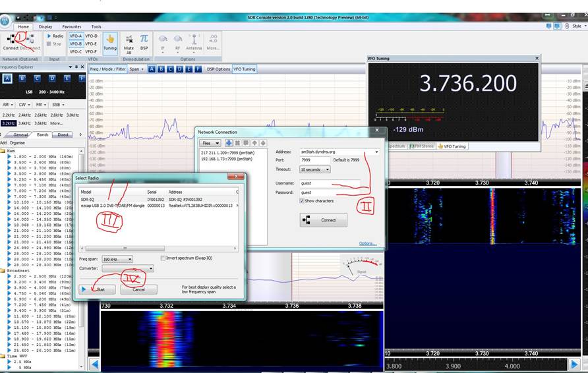
Task: Start the radio with the Radio play button
Action: tap(55, 36)
